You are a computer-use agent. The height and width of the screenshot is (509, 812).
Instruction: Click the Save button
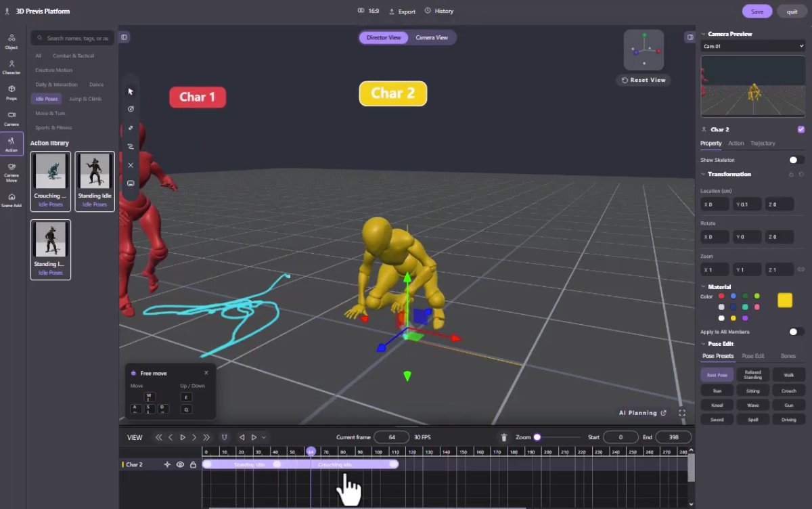click(x=757, y=12)
